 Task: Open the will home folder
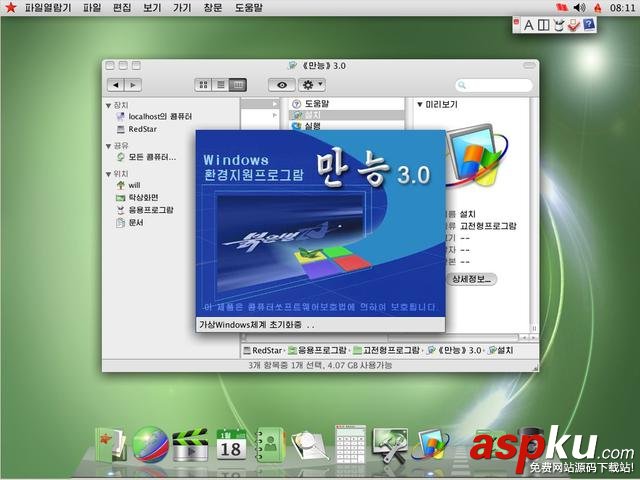click(x=129, y=185)
